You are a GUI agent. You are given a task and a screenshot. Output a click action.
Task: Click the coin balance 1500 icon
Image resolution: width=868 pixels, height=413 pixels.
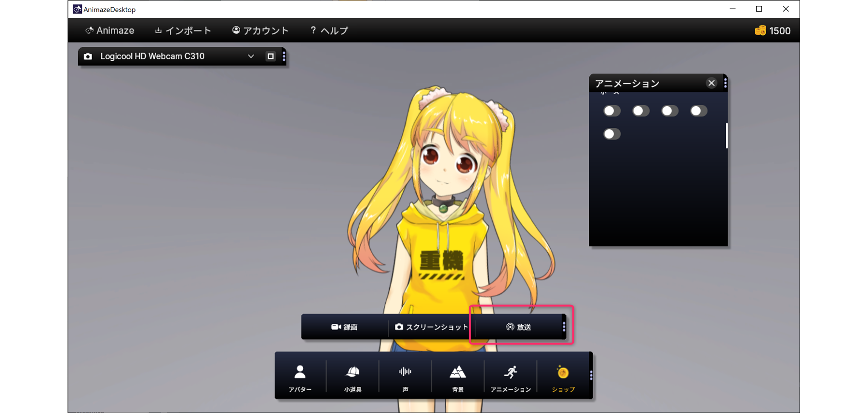tap(760, 31)
